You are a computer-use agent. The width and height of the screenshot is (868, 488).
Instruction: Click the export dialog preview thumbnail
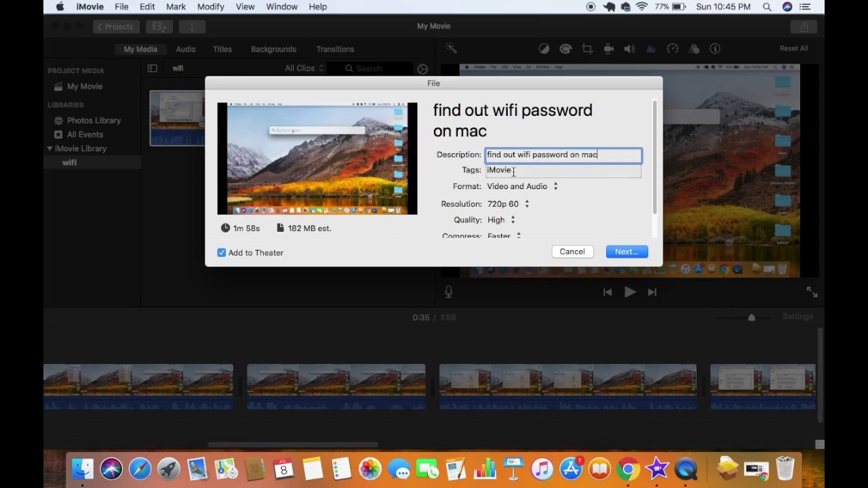317,158
